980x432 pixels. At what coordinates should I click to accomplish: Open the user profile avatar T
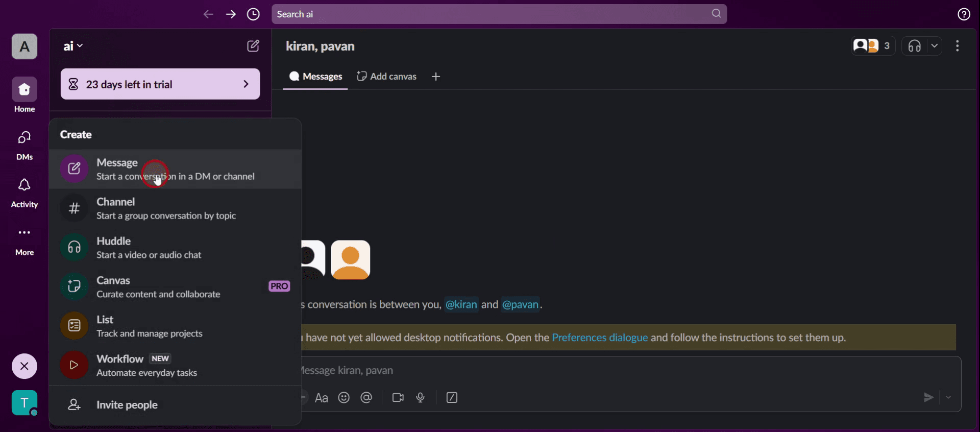(24, 403)
